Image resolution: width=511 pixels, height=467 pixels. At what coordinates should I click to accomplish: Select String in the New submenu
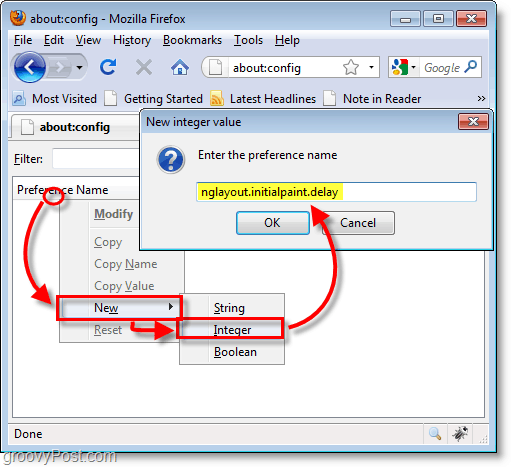point(232,308)
